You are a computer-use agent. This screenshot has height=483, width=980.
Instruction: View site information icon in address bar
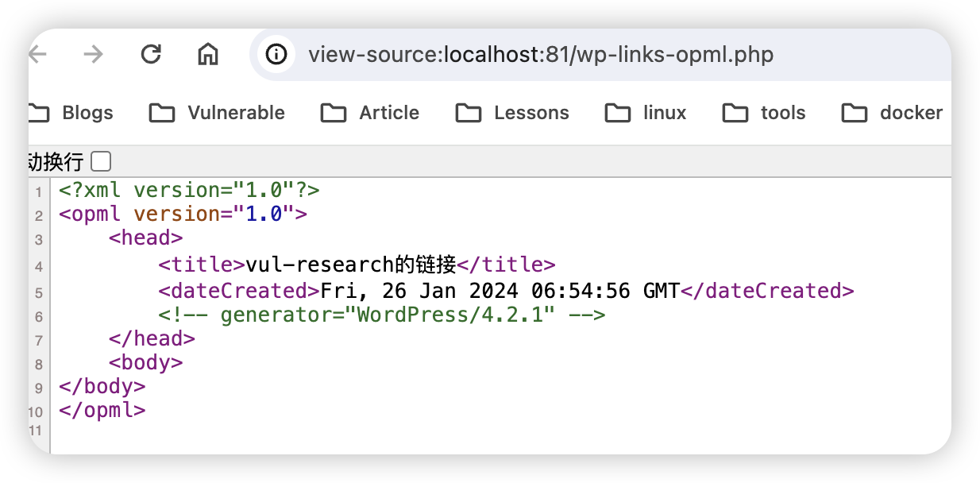point(276,54)
